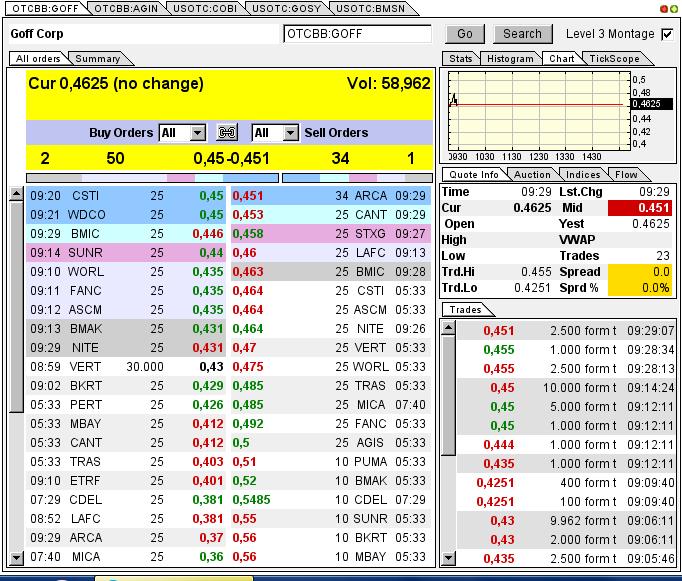
Task: Click the 09:06:11 trade of 9.962
Action: [x=566, y=521]
